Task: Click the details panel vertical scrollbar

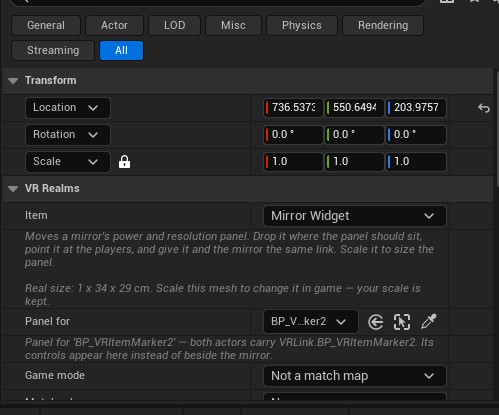Action: (x=497, y=128)
